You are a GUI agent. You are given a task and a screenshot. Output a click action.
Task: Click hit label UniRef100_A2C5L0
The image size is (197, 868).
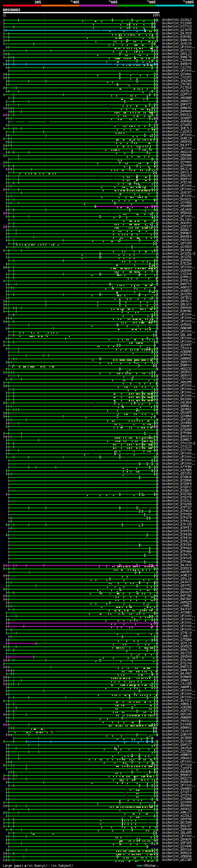pos(177,91)
